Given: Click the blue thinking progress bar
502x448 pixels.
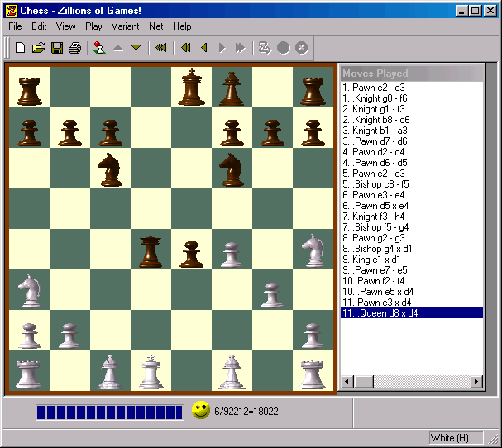Looking at the screenshot, I should 109,412.
